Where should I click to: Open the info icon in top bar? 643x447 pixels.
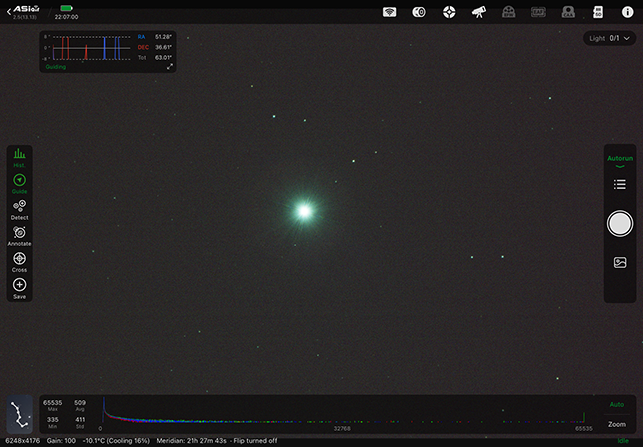(x=627, y=12)
